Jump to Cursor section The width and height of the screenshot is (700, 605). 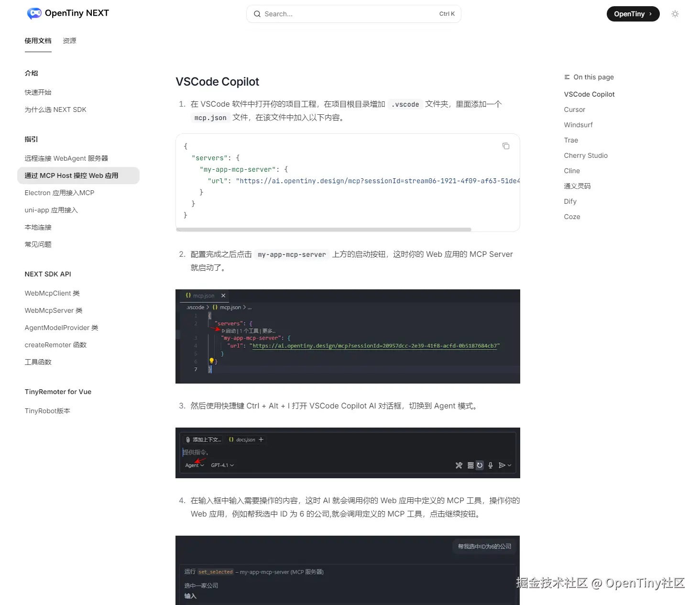(x=574, y=110)
